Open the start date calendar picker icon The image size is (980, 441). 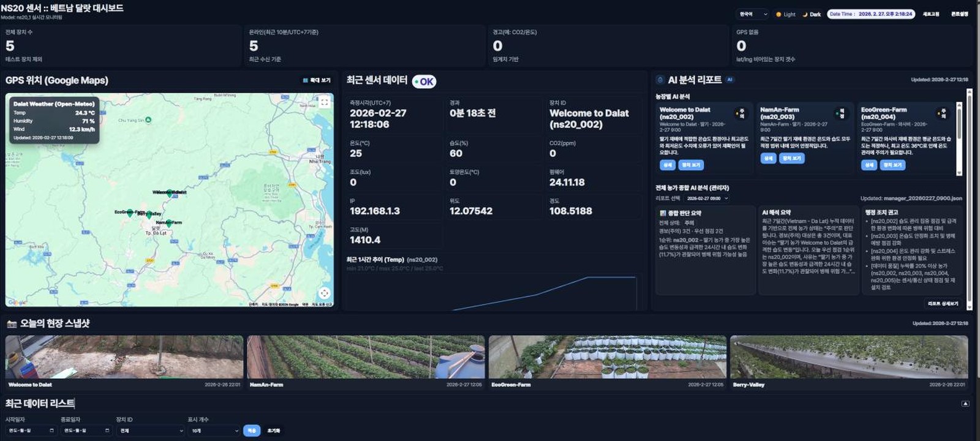point(51,431)
